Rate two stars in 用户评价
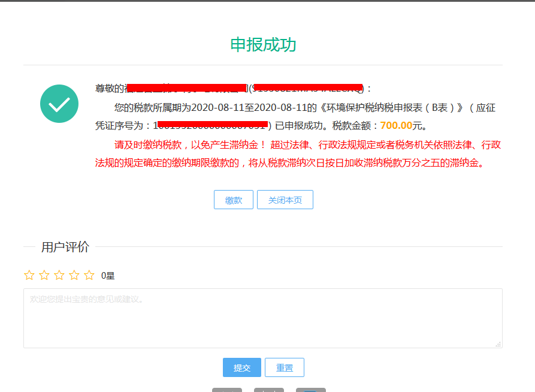This screenshot has width=535, height=392. tap(44, 275)
